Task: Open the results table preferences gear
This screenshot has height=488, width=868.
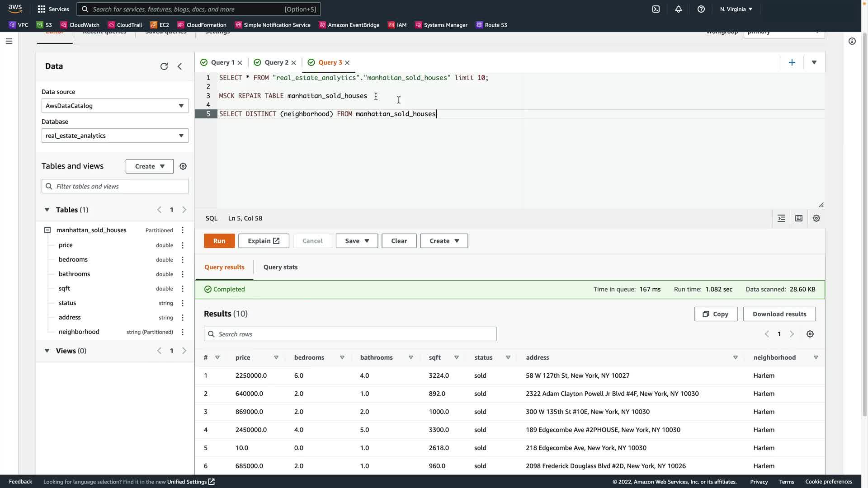Action: click(810, 334)
